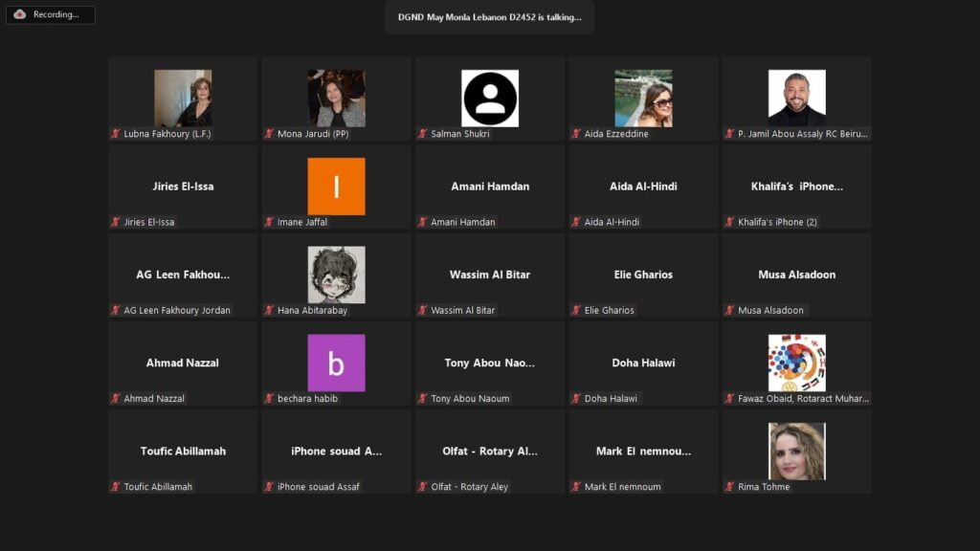Click the large 'Mark El nemnou...' tile name
The height and width of the screenshot is (551, 980).
click(x=643, y=452)
